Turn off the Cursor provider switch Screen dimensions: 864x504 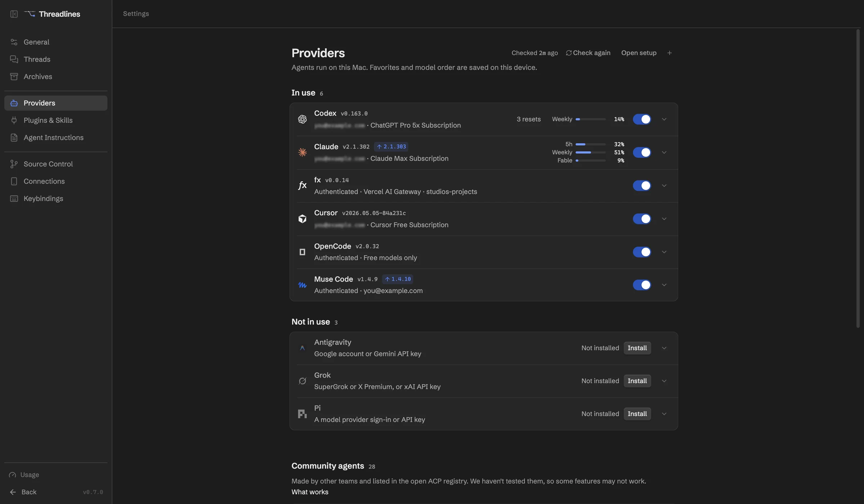coord(642,219)
